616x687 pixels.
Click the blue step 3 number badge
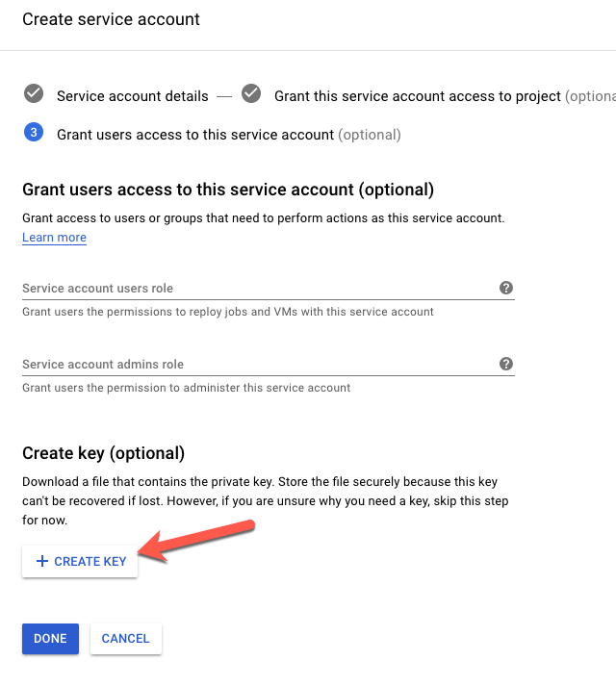34,133
